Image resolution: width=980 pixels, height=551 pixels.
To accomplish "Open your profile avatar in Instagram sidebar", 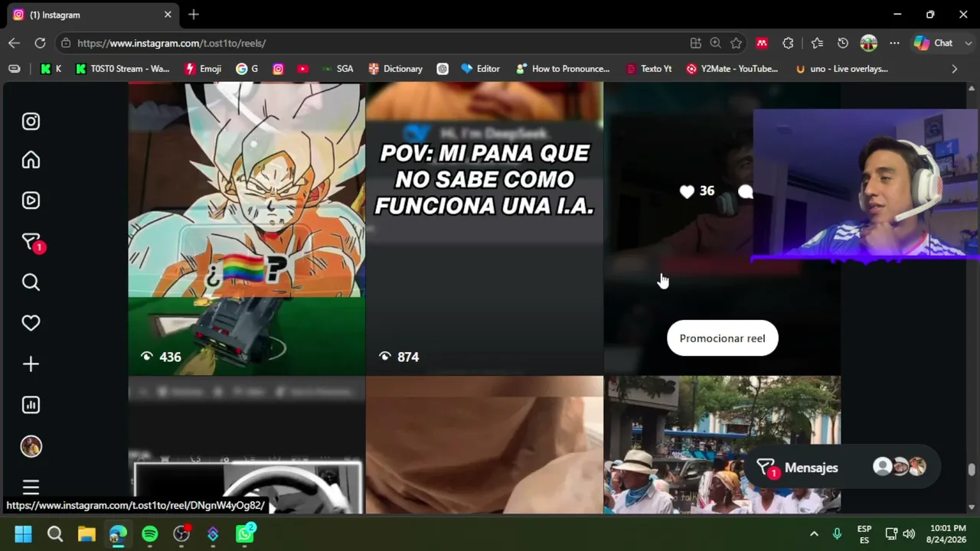I will (x=31, y=446).
